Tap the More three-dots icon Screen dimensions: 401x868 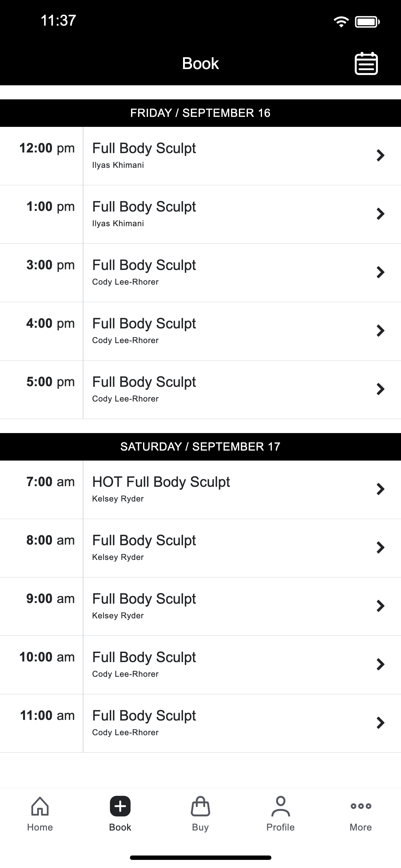click(x=361, y=806)
